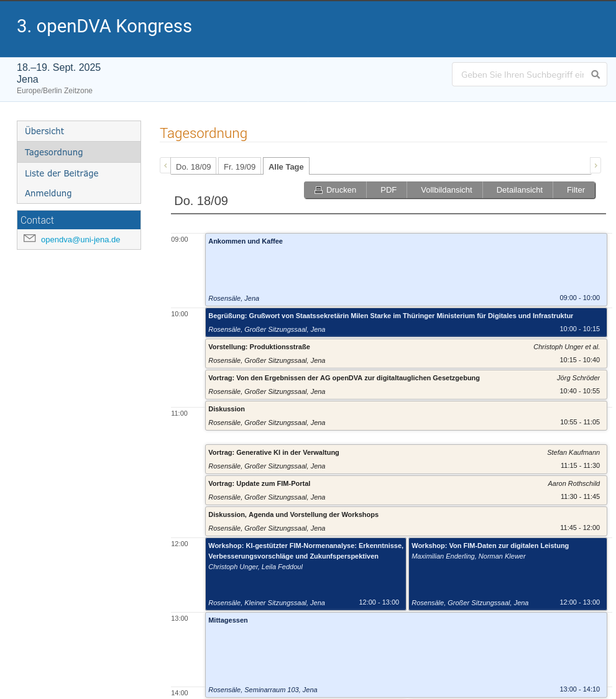Open Liste der Beiträge in sidebar
The height and width of the screenshot is (699, 616).
click(x=62, y=173)
